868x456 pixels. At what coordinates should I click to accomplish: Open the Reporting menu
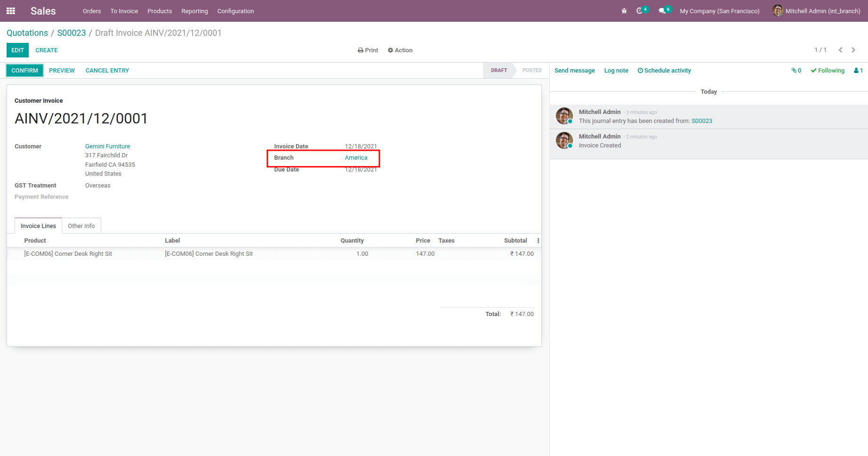pos(194,11)
